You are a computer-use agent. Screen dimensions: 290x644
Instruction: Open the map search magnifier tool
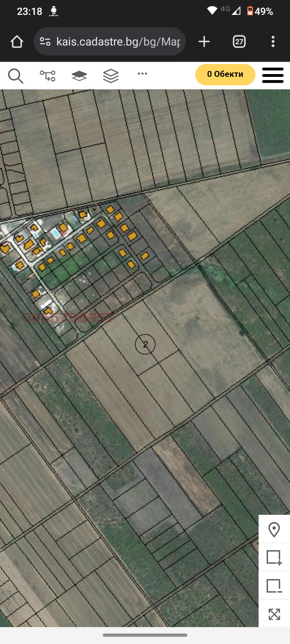point(16,76)
